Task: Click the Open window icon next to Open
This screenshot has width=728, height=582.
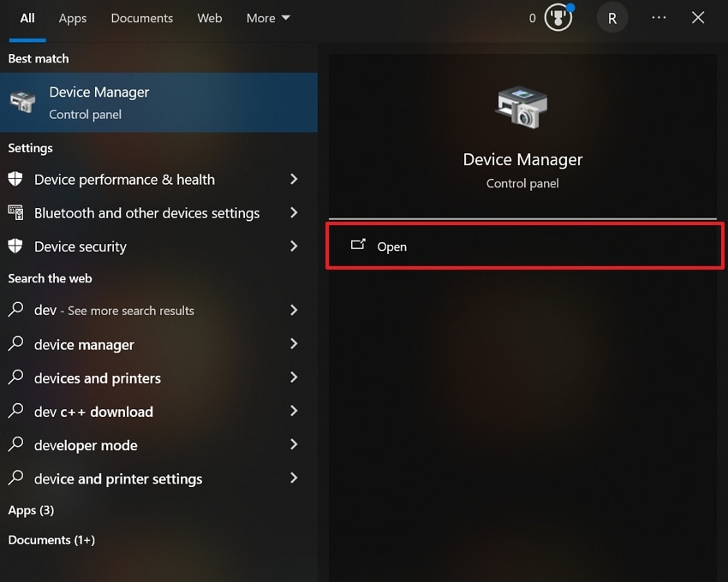Action: click(x=358, y=246)
